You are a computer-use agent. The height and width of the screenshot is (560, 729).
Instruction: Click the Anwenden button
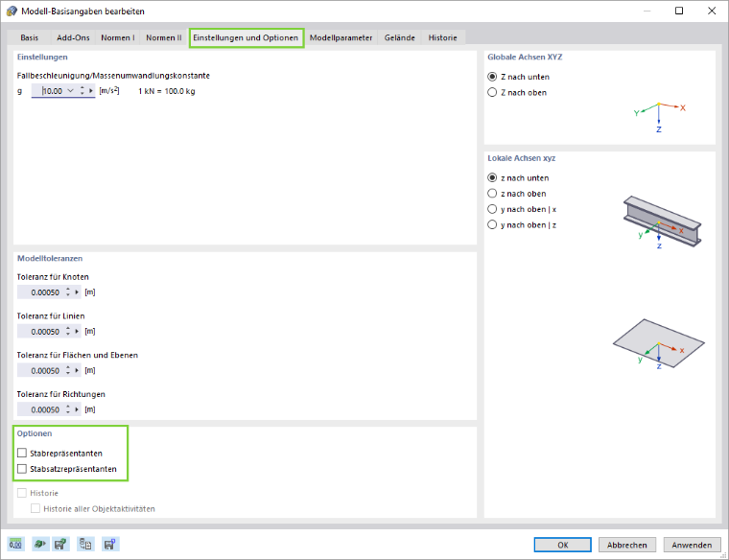[x=692, y=545]
